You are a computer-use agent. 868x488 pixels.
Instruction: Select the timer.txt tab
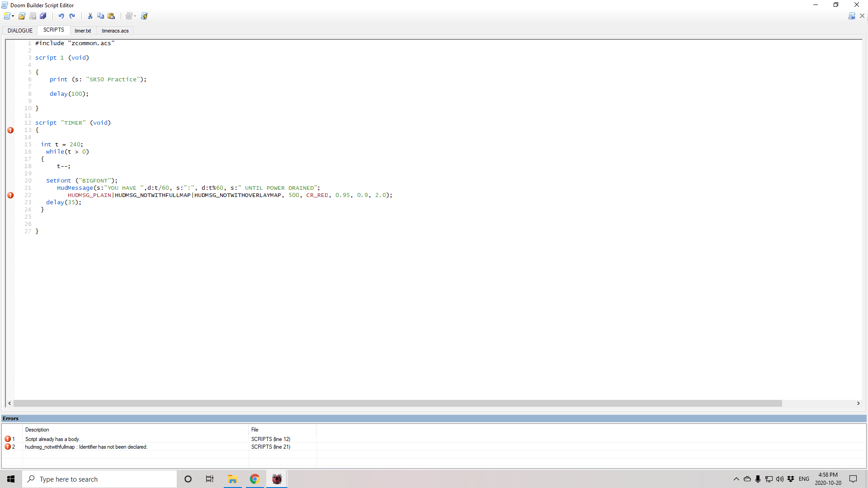point(82,30)
